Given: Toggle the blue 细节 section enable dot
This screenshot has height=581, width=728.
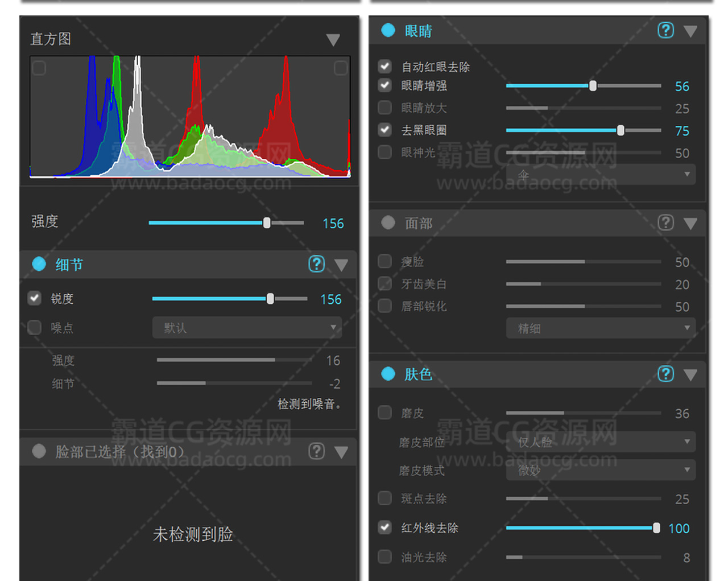Looking at the screenshot, I should pos(39,264).
